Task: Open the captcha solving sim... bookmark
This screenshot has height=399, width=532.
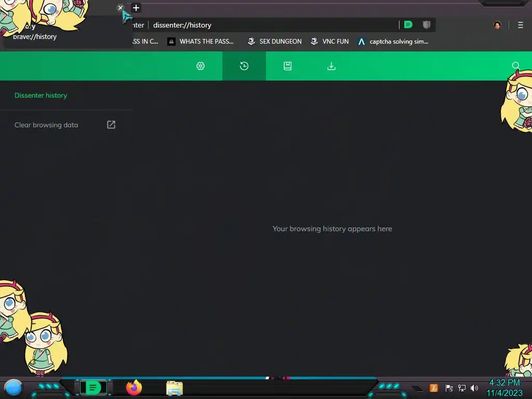Action: [393, 42]
